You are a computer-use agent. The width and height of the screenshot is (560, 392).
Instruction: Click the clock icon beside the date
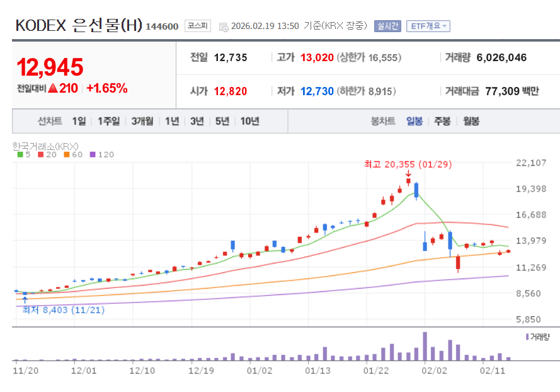pyautogui.click(x=222, y=27)
